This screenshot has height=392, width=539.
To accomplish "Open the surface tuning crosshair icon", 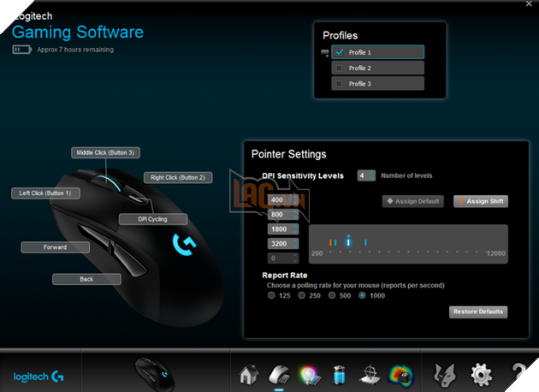I will pos(370,375).
